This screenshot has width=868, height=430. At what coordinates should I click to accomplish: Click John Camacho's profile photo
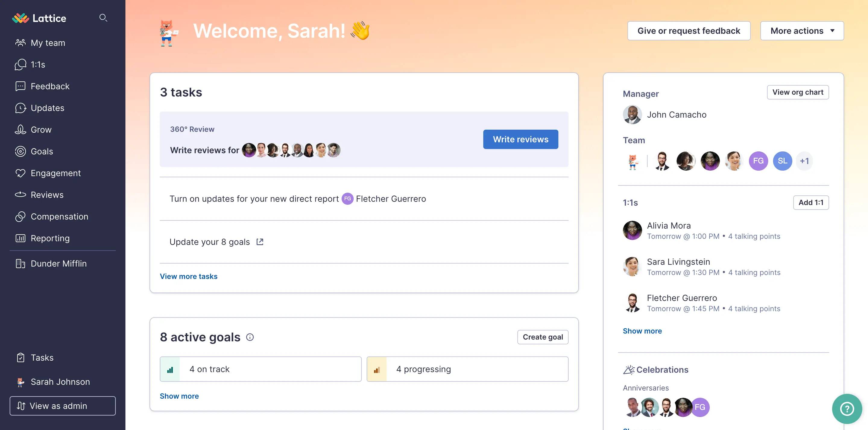click(x=633, y=114)
